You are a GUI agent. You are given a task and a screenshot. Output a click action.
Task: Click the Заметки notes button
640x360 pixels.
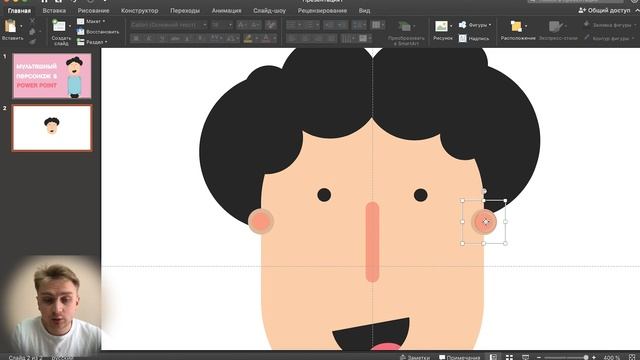pyautogui.click(x=415, y=357)
